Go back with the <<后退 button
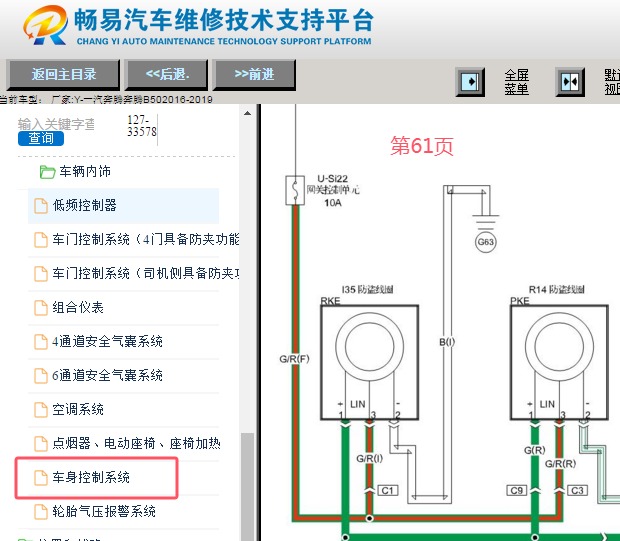This screenshot has height=541, width=620. (167, 74)
